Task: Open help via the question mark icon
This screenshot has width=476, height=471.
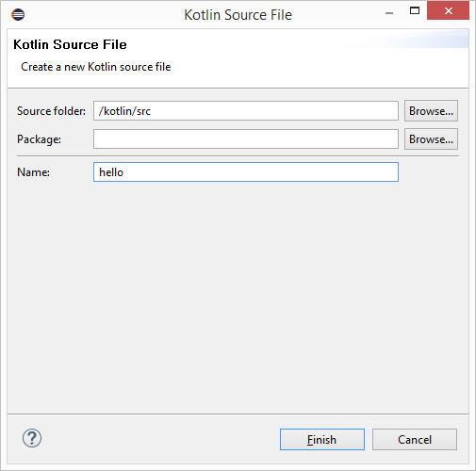Action: (32, 438)
